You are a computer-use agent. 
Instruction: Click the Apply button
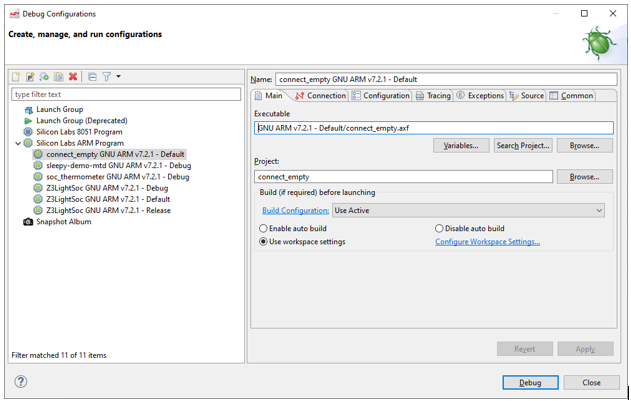coord(585,349)
